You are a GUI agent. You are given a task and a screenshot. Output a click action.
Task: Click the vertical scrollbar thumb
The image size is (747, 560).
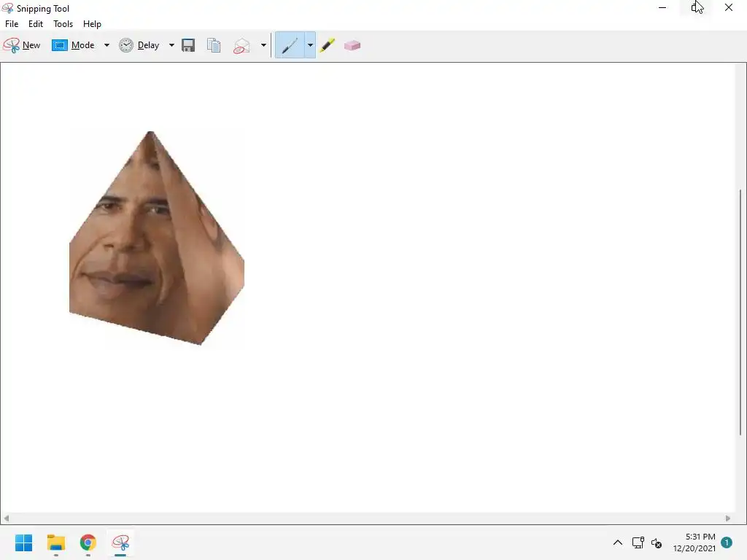point(740,312)
